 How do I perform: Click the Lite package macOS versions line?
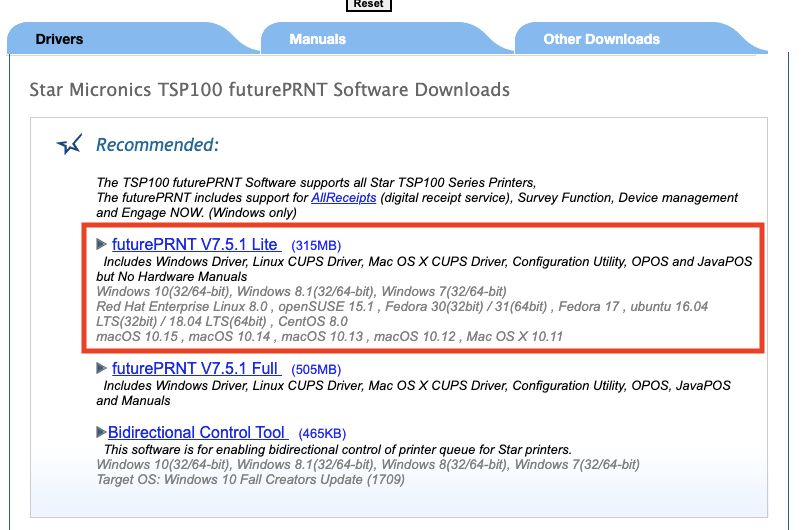pyautogui.click(x=329, y=336)
